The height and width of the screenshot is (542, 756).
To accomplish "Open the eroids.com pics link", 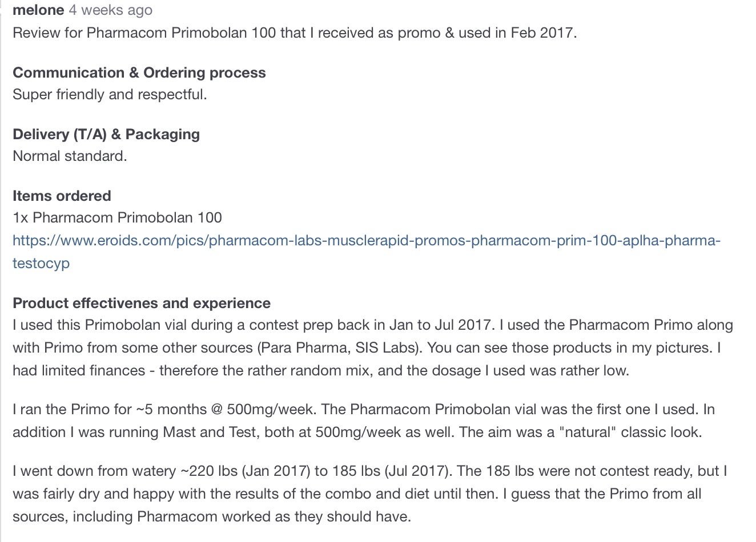I will click(x=366, y=240).
